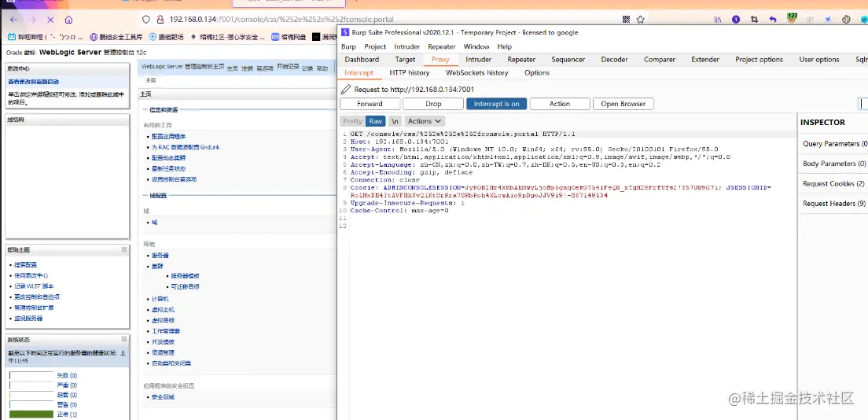The image size is (868, 420).
Task: Open the Help menu in Burp
Action: (x=504, y=46)
